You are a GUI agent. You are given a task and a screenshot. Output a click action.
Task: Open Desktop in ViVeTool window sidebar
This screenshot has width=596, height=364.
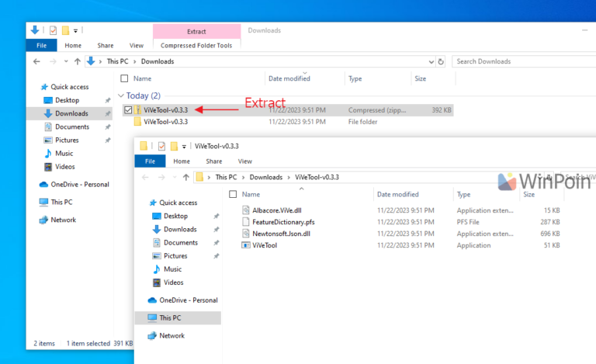(x=175, y=217)
